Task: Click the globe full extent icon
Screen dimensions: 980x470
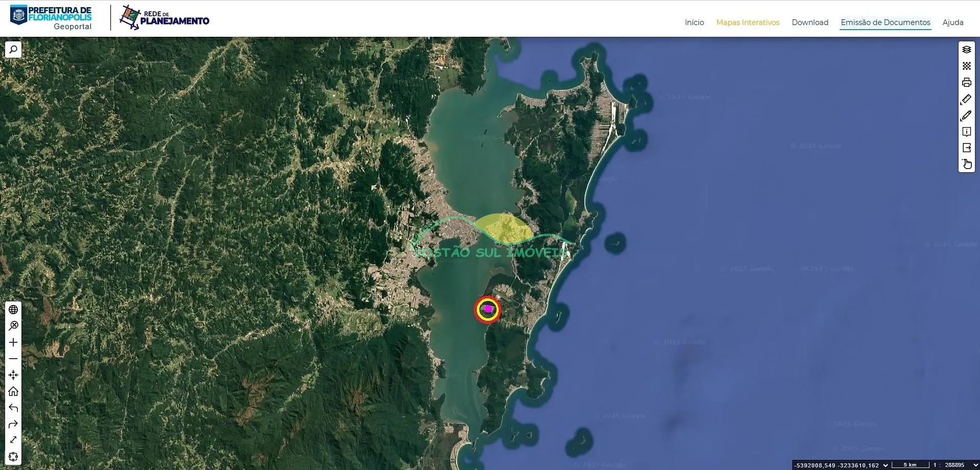Action: 13,310
